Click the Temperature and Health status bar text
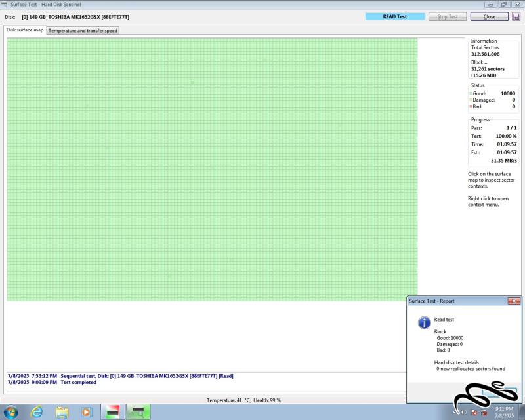The image size is (525, 420). pyautogui.click(x=243, y=400)
